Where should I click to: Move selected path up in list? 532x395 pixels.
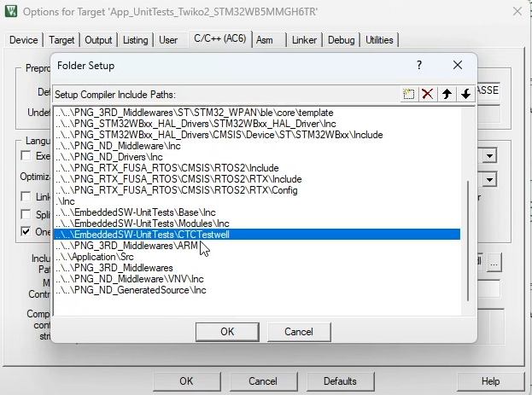447,94
